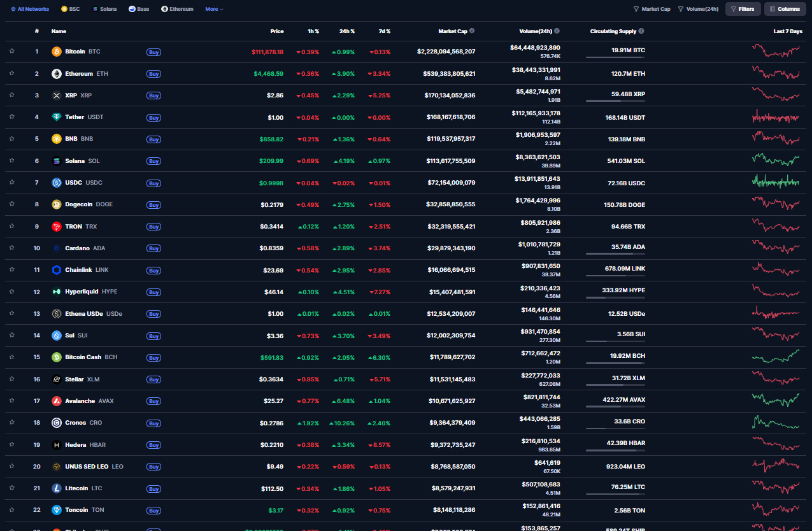Toggle watchlist star for Bitcoin Cash
This screenshot has height=531, width=812.
click(11, 357)
